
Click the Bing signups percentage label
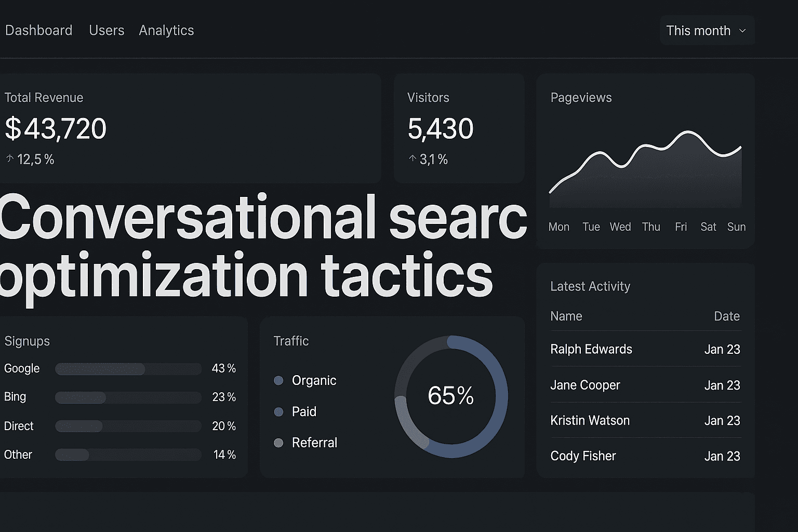[x=224, y=397]
